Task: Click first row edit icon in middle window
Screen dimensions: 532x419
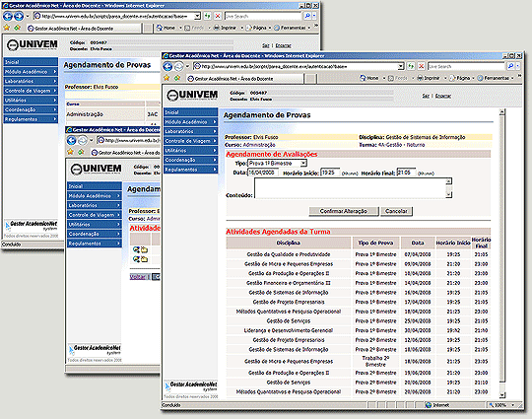Action: click(x=136, y=249)
